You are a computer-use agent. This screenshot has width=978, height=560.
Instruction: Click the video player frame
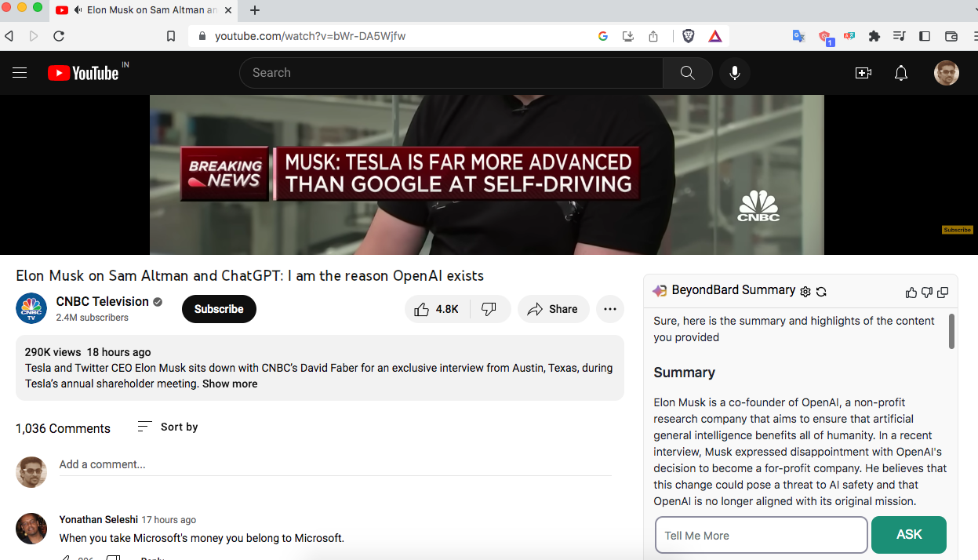point(486,175)
